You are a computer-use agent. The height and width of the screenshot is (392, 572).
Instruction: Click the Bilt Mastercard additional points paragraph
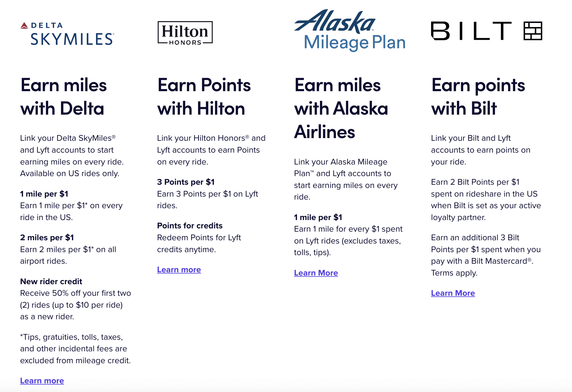tap(486, 255)
